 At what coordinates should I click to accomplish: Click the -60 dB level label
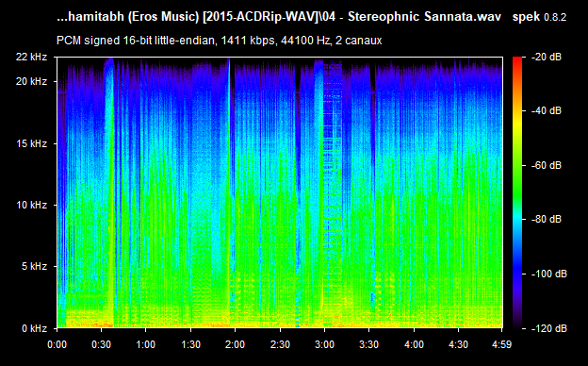546,165
